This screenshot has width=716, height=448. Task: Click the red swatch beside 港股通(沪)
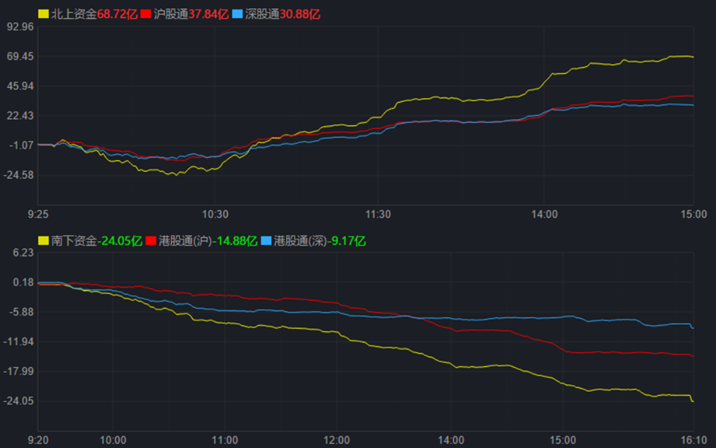(x=152, y=241)
